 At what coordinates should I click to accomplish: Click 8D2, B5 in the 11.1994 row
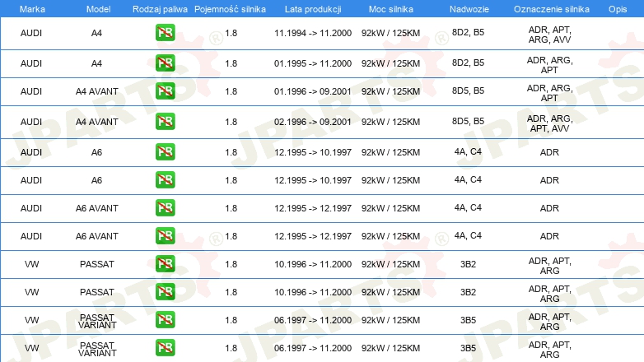469,32
